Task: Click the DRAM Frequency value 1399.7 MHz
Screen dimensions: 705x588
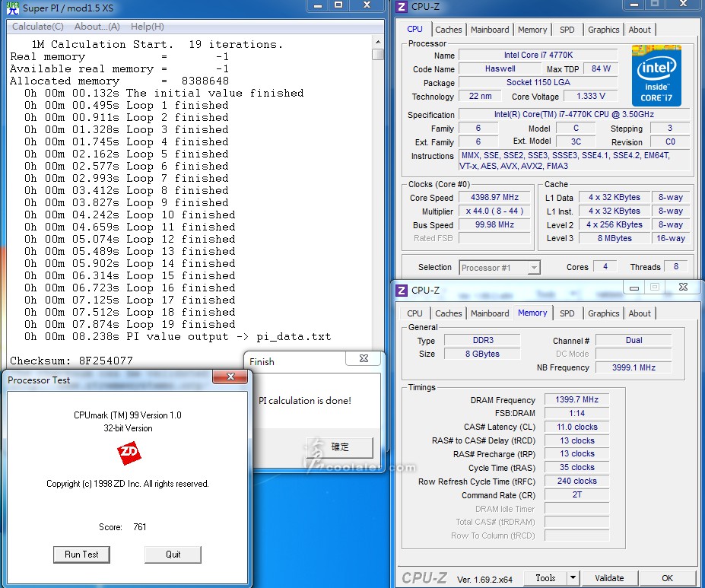Action: click(576, 399)
